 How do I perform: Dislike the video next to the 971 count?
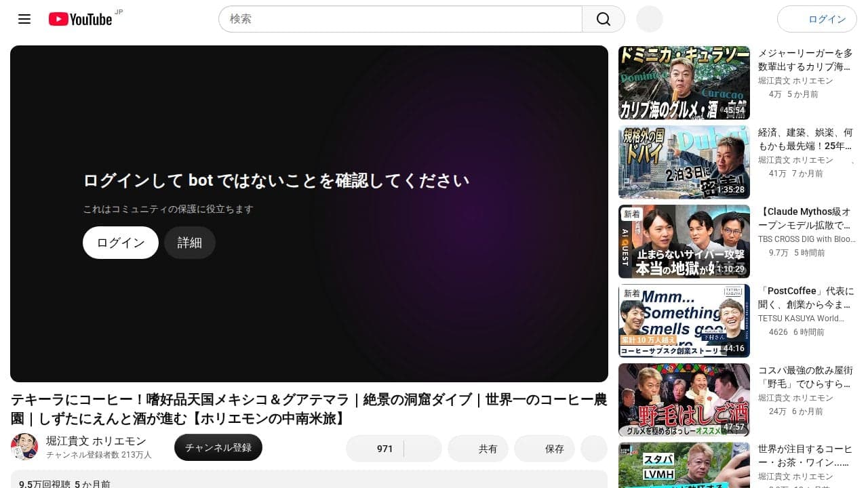point(423,449)
